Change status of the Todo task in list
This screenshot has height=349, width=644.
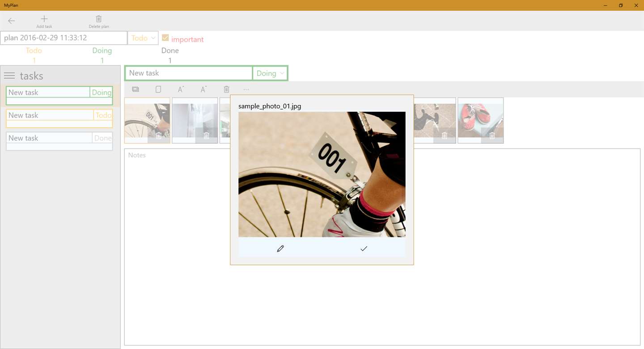click(103, 115)
